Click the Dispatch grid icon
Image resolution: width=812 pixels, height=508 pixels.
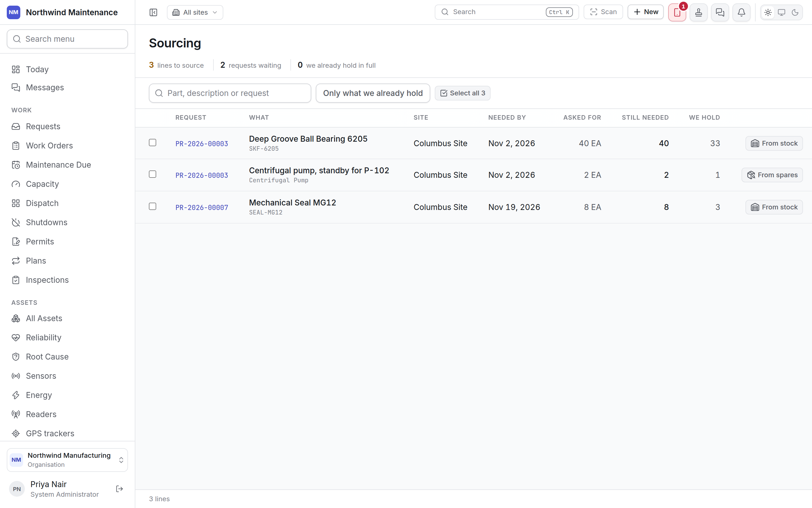coord(16,203)
